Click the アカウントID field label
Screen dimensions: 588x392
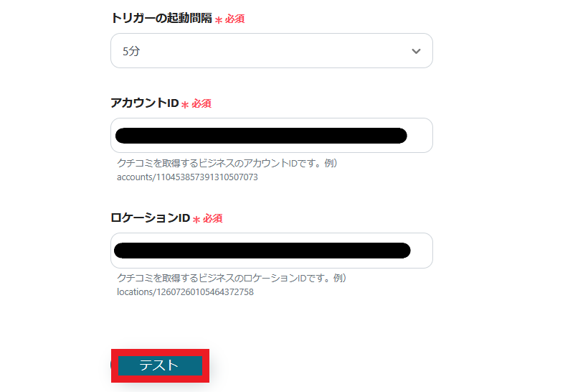coord(145,103)
